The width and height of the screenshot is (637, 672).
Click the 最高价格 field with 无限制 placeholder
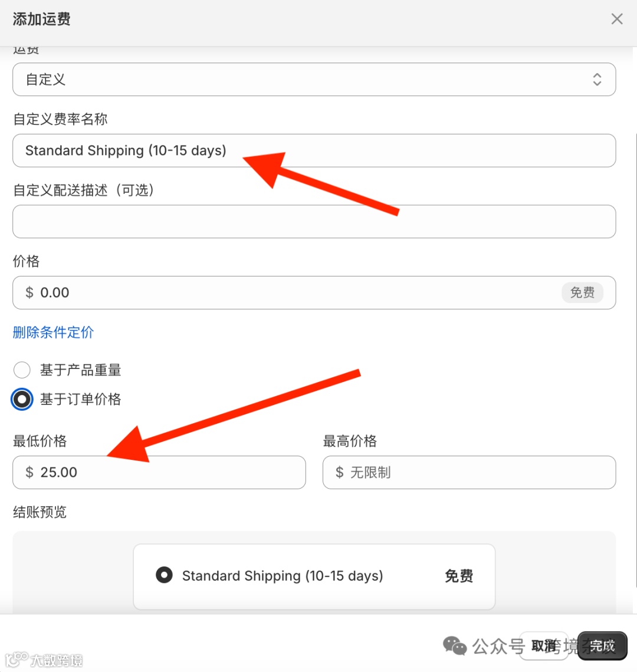(469, 472)
